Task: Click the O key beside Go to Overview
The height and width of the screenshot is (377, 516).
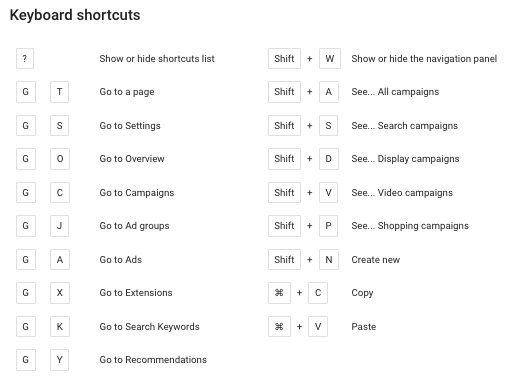Action: click(x=60, y=159)
